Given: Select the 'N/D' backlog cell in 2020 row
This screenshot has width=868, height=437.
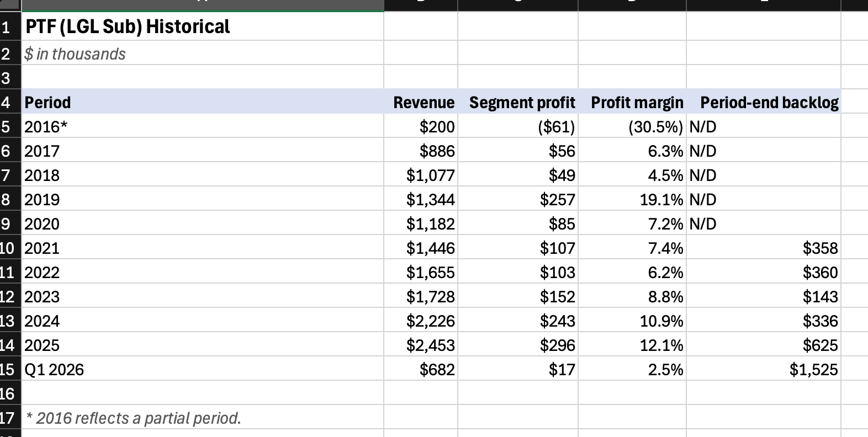Looking at the screenshot, I should pos(764,223).
